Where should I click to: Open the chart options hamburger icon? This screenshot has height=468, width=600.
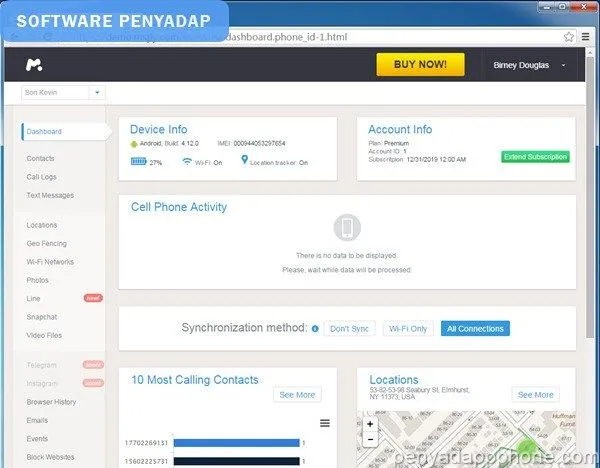(x=325, y=423)
